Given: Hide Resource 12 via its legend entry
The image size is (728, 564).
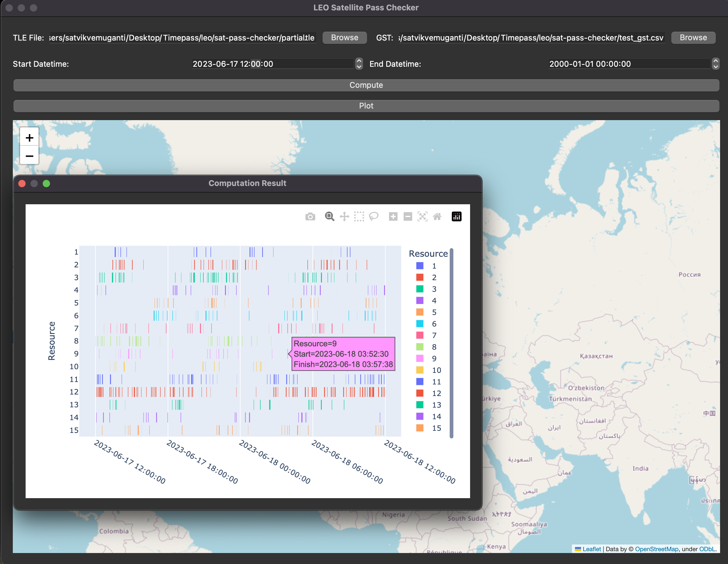Looking at the screenshot, I should click(x=428, y=393).
